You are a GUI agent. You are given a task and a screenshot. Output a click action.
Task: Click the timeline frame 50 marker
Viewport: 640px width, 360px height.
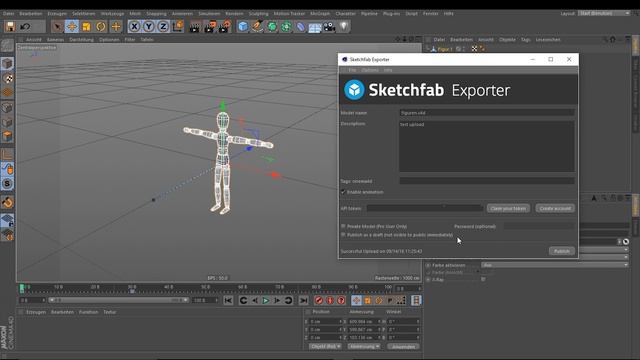(x=205, y=288)
